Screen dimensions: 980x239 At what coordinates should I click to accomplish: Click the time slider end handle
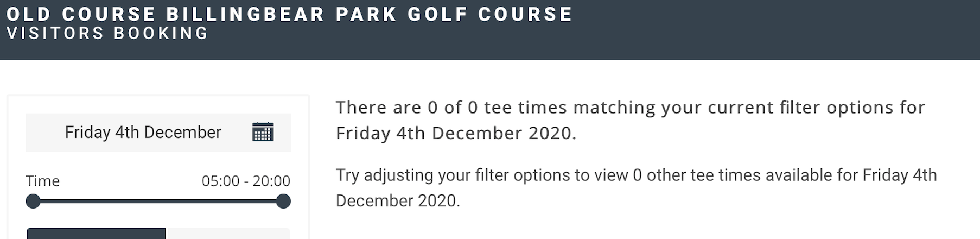pyautogui.click(x=283, y=202)
